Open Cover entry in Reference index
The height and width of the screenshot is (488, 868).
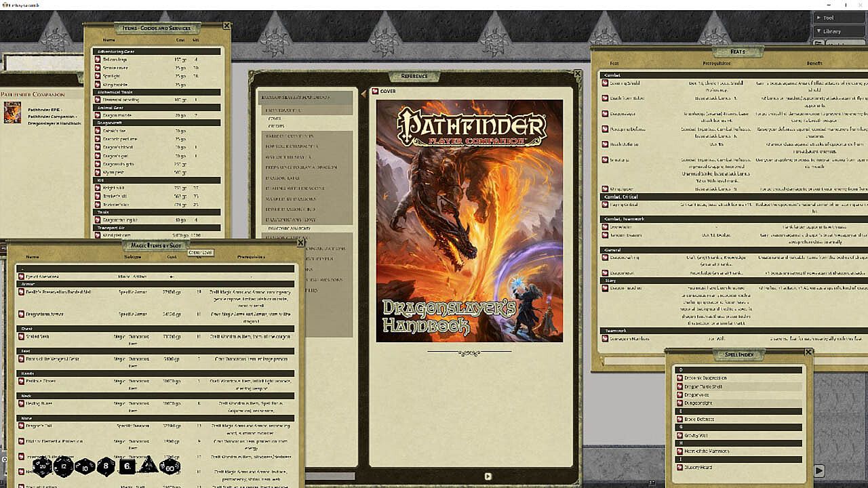(275, 118)
